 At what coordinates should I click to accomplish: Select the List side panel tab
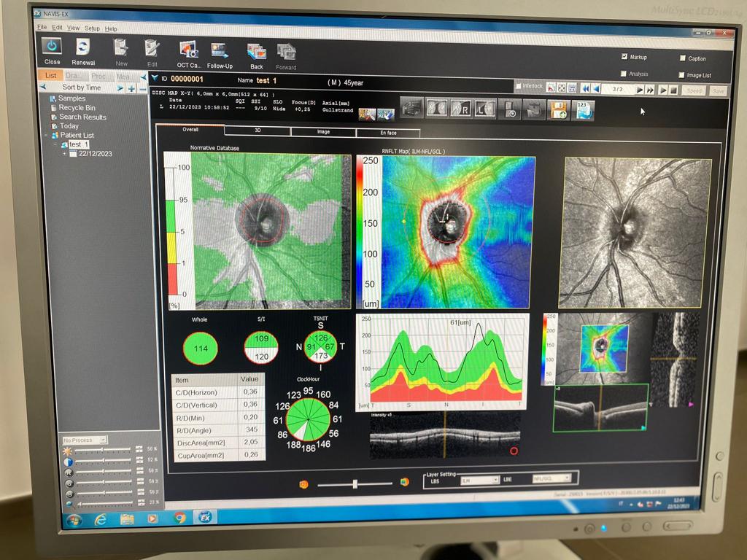(50, 75)
